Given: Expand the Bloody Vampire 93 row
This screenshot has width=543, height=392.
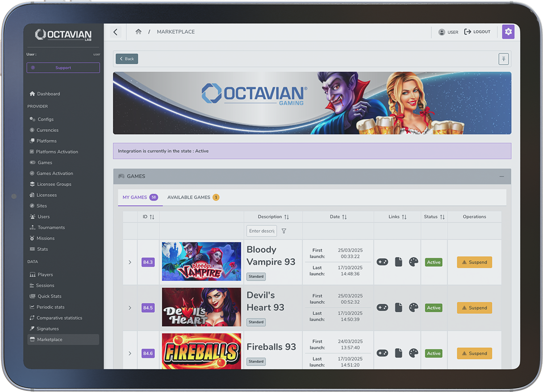Looking at the screenshot, I should 130,262.
